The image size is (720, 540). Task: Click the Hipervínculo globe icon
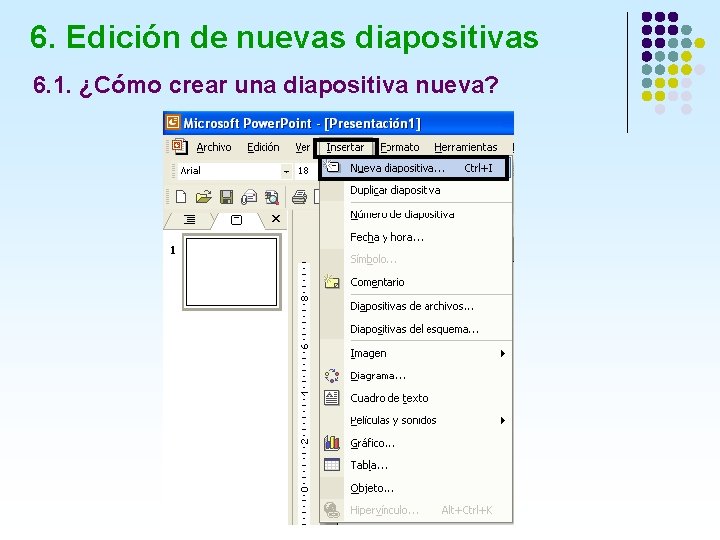click(332, 510)
